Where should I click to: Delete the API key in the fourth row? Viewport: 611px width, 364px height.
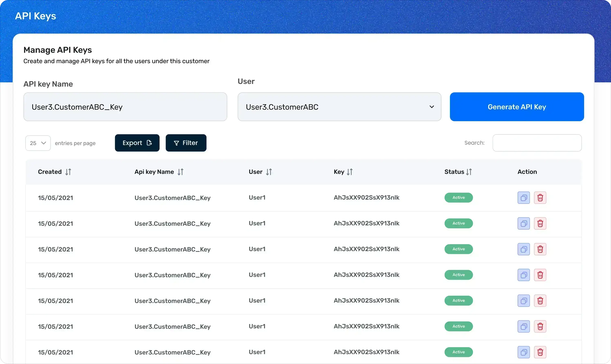point(540,275)
